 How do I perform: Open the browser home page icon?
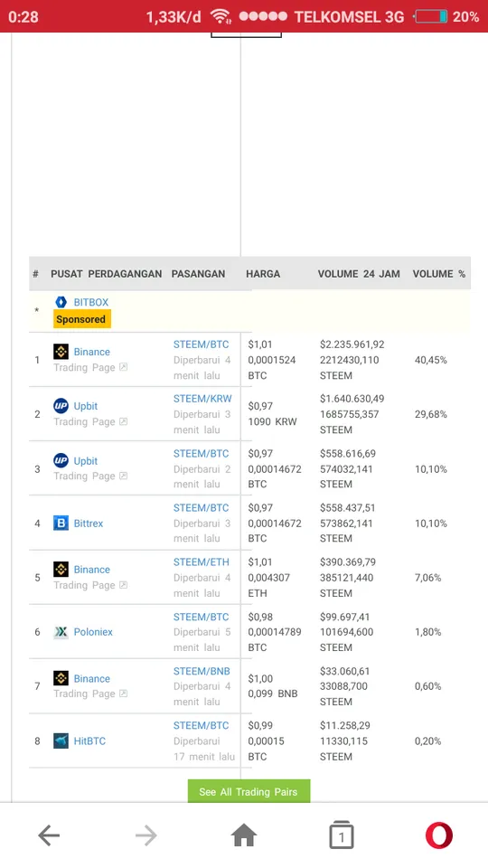244,835
